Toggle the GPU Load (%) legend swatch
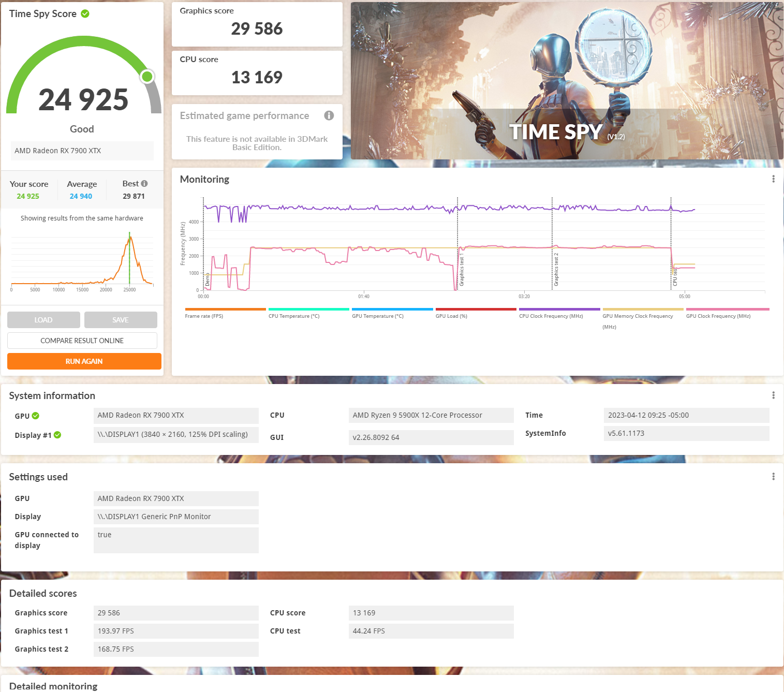 tap(476, 310)
